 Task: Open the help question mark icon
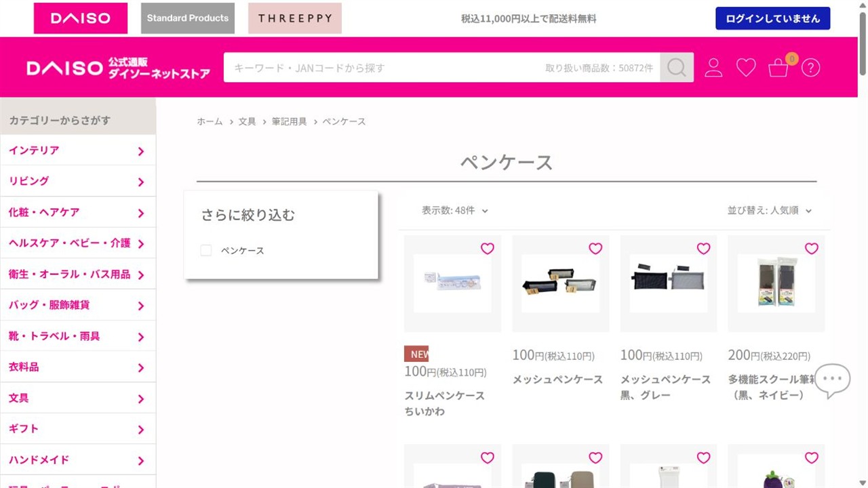pyautogui.click(x=811, y=68)
